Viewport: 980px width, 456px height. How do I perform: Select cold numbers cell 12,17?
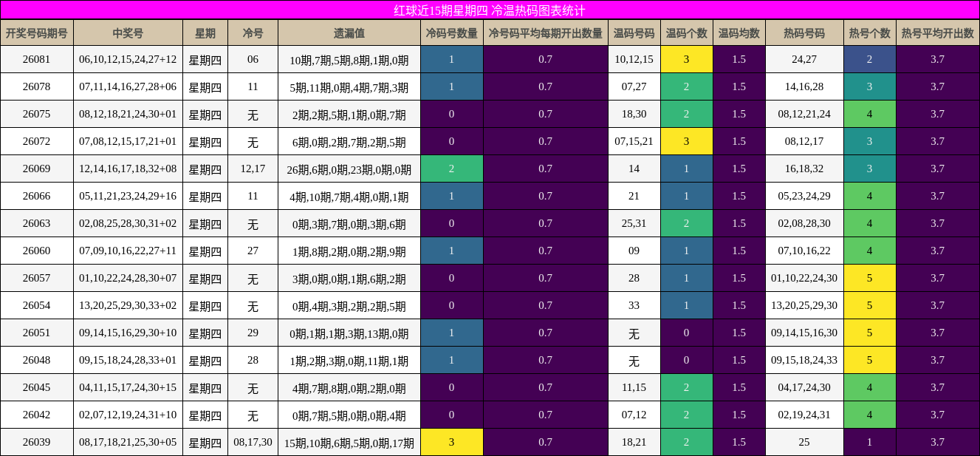253,169
